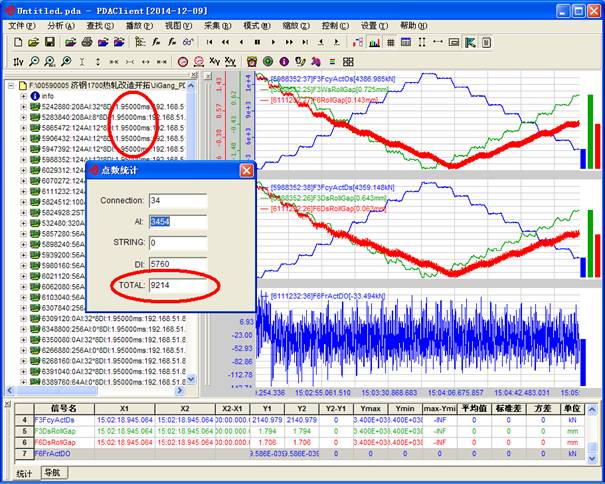The image size is (605, 484).
Task: Close the 点数统计 dialog
Action: click(245, 171)
